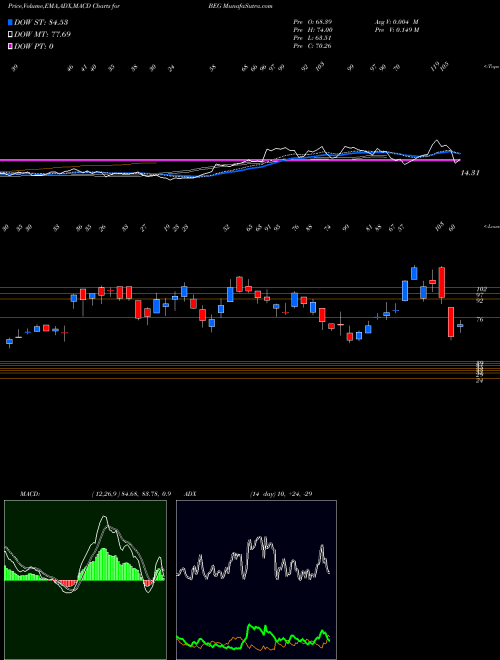Select the 'Pre V: 0.149 M' value
The height and width of the screenshot is (660, 500).
pos(396,30)
